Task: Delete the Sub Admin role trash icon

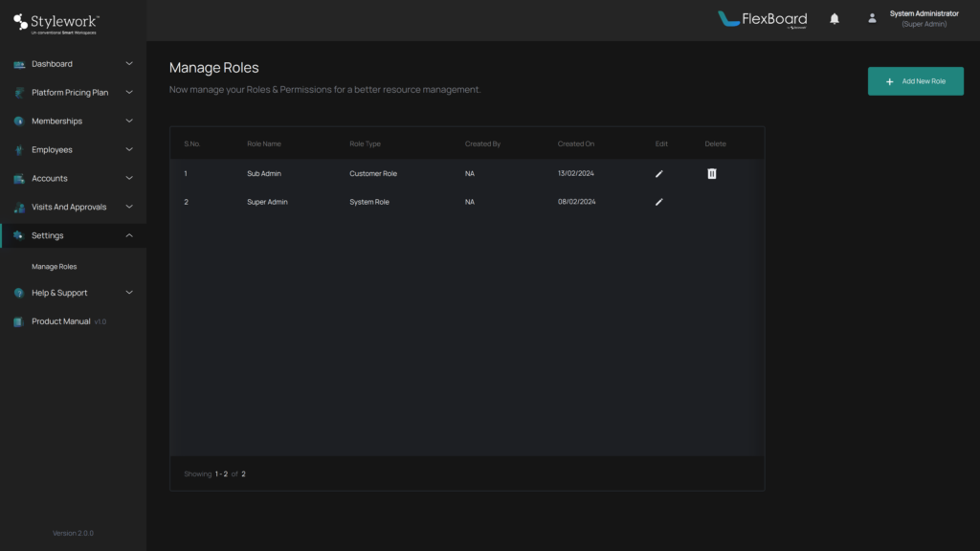Action: point(712,174)
